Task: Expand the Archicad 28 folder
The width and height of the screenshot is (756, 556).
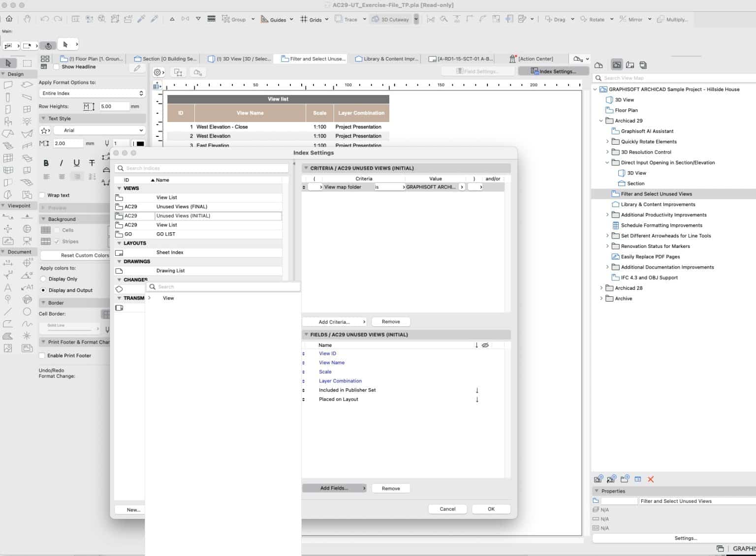Action: click(x=601, y=288)
